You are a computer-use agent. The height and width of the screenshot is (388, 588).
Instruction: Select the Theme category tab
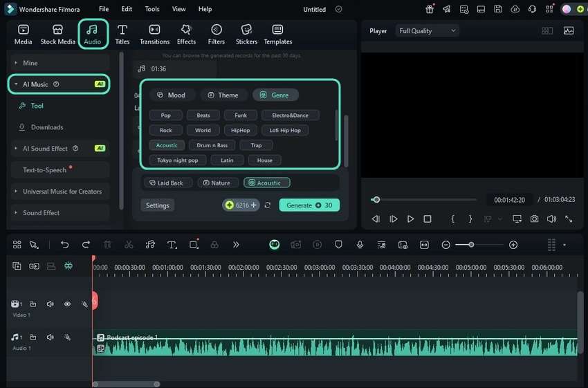coord(224,95)
